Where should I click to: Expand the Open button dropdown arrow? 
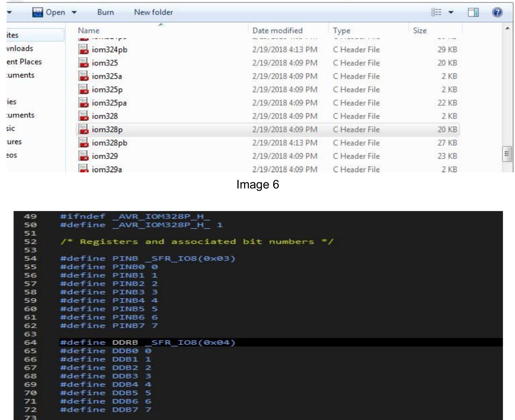[74, 12]
